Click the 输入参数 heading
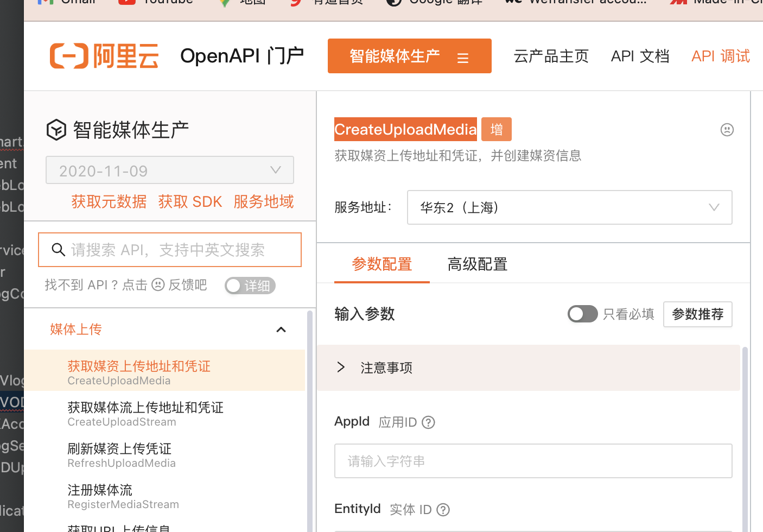763x532 pixels. pyautogui.click(x=365, y=314)
